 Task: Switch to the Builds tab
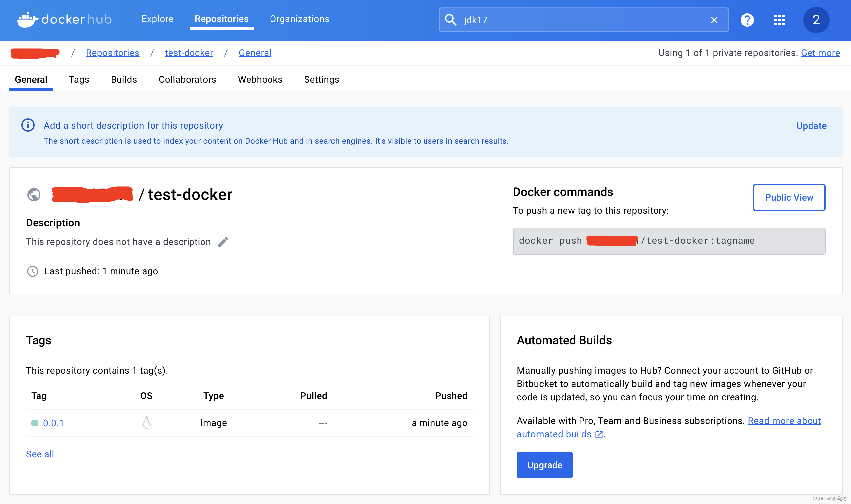tap(124, 79)
